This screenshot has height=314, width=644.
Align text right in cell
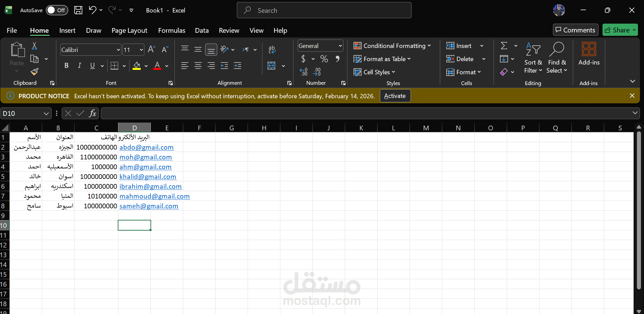pyautogui.click(x=211, y=66)
